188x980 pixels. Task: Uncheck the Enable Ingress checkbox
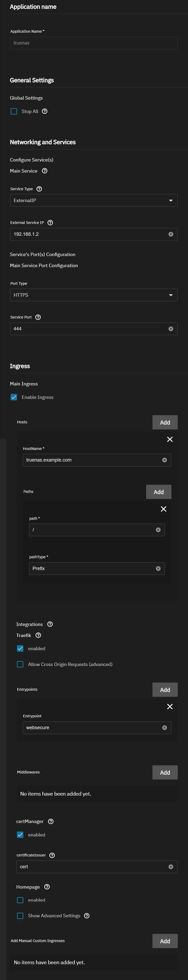point(14,397)
